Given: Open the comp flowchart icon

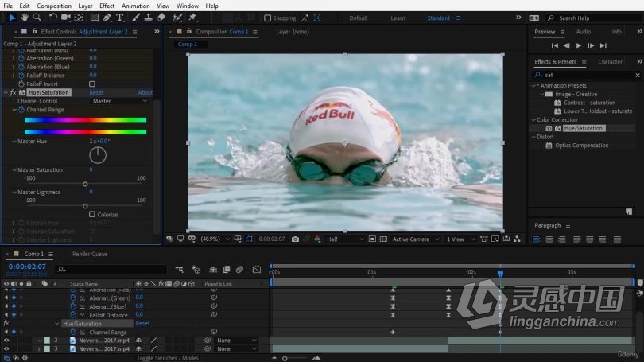Looking at the screenshot, I should click(517, 239).
